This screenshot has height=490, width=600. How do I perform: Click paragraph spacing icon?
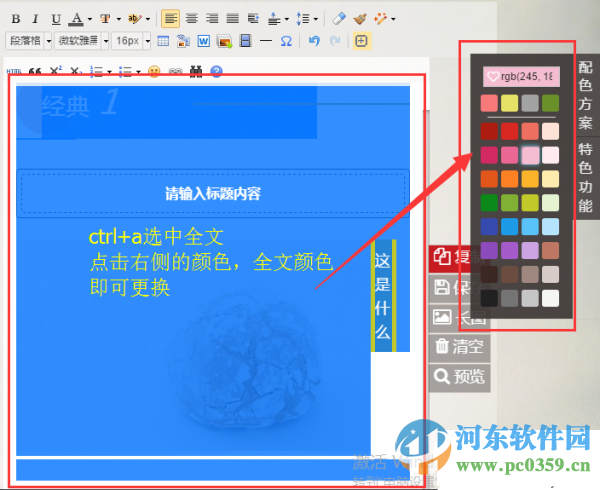click(274, 19)
